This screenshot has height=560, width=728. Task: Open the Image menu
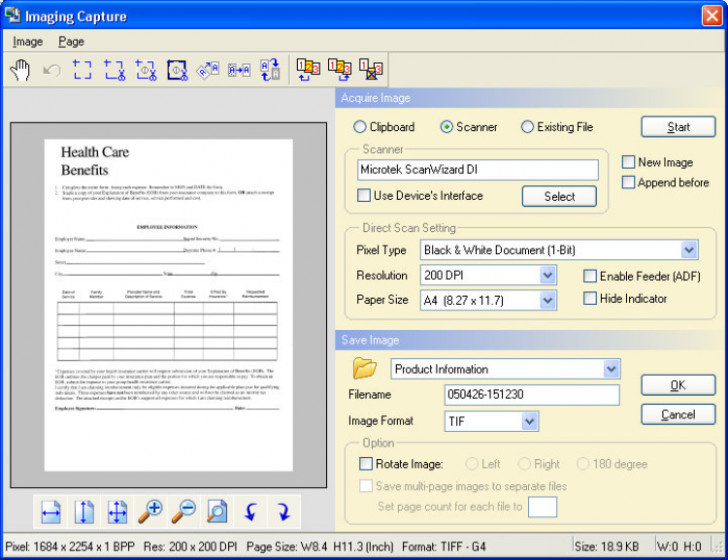[x=28, y=42]
